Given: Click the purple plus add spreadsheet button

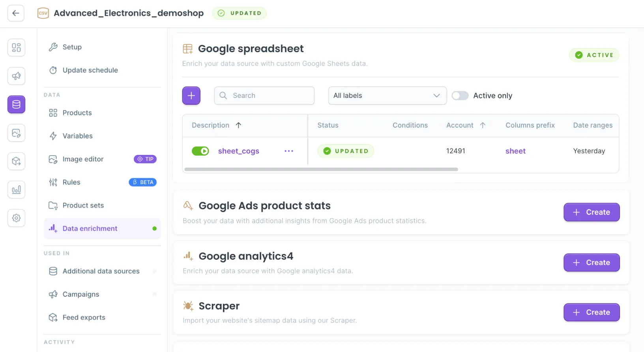Looking at the screenshot, I should 191,96.
